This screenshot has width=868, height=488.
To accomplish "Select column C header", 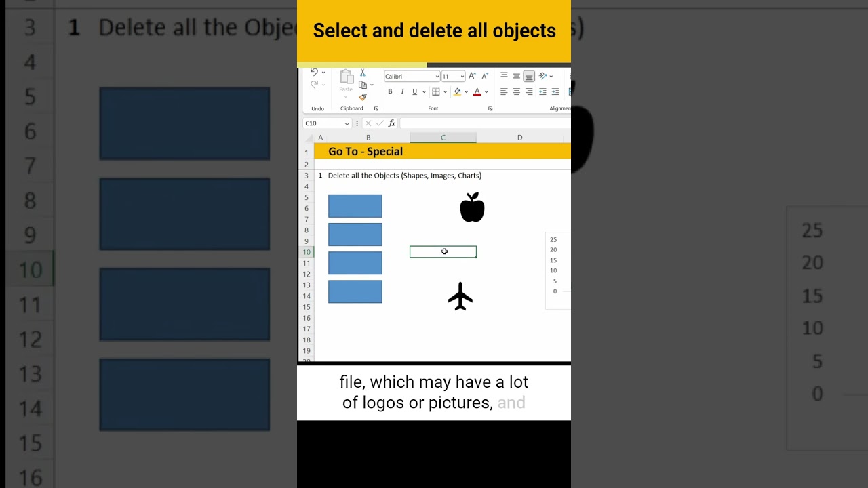I will (443, 138).
